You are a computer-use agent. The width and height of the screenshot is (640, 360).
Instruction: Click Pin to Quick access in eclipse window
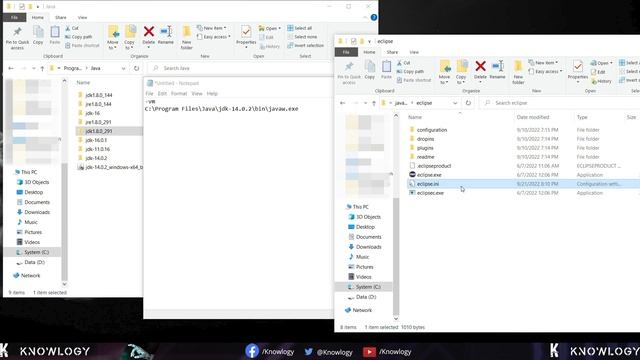point(349,72)
